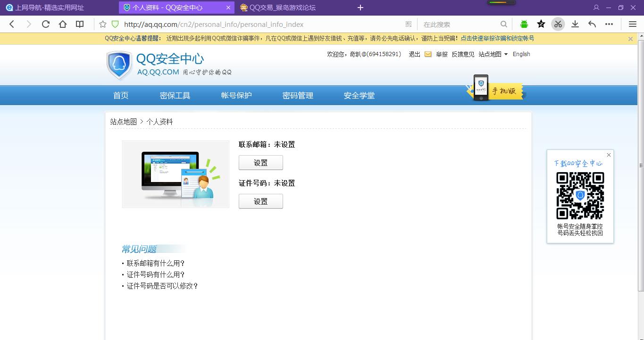Click the 常见问题 heading
Image resolution: width=644 pixels, height=340 pixels.
[139, 249]
